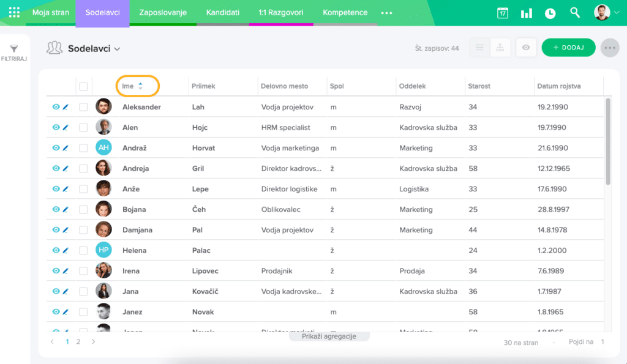Tick the checkbox for Alen Hojc

coord(83,127)
